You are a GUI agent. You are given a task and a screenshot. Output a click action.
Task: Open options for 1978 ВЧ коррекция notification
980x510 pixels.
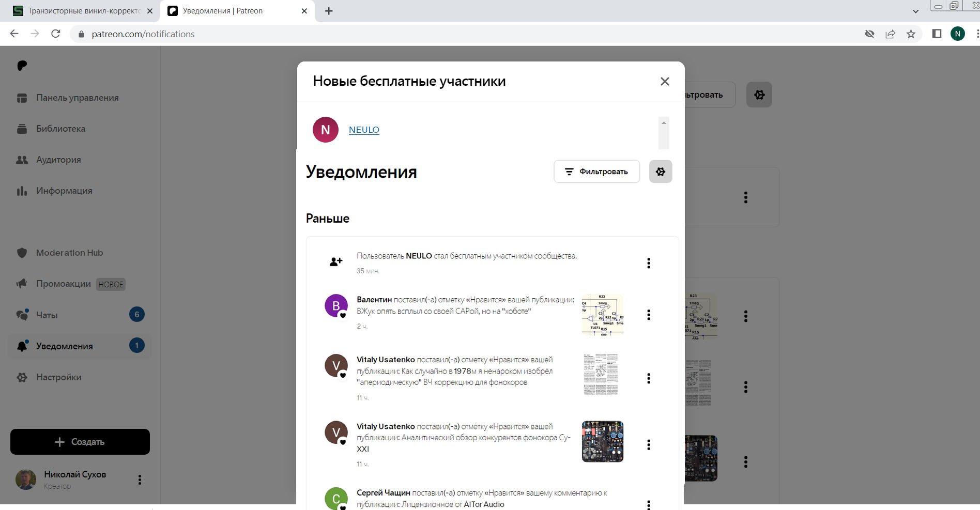click(x=649, y=378)
